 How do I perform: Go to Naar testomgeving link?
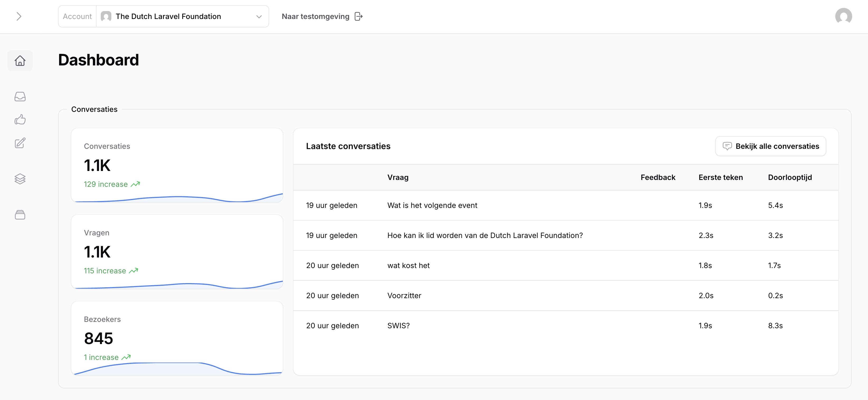315,16
